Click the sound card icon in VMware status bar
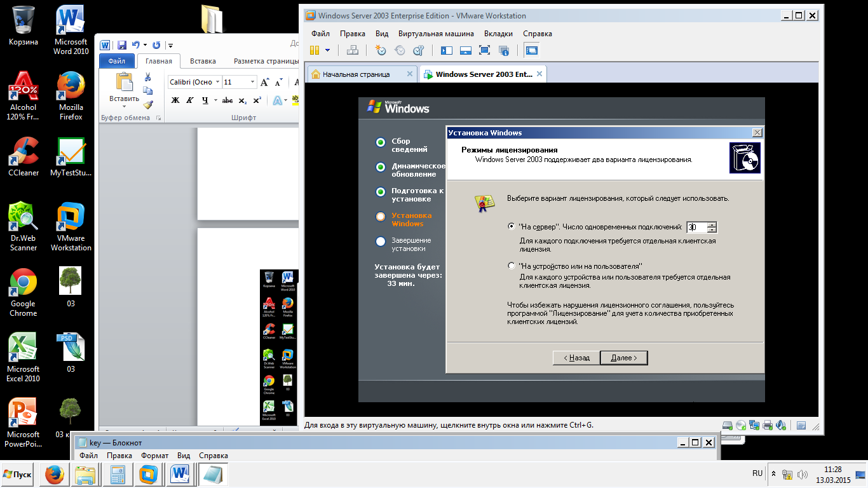 (x=782, y=425)
